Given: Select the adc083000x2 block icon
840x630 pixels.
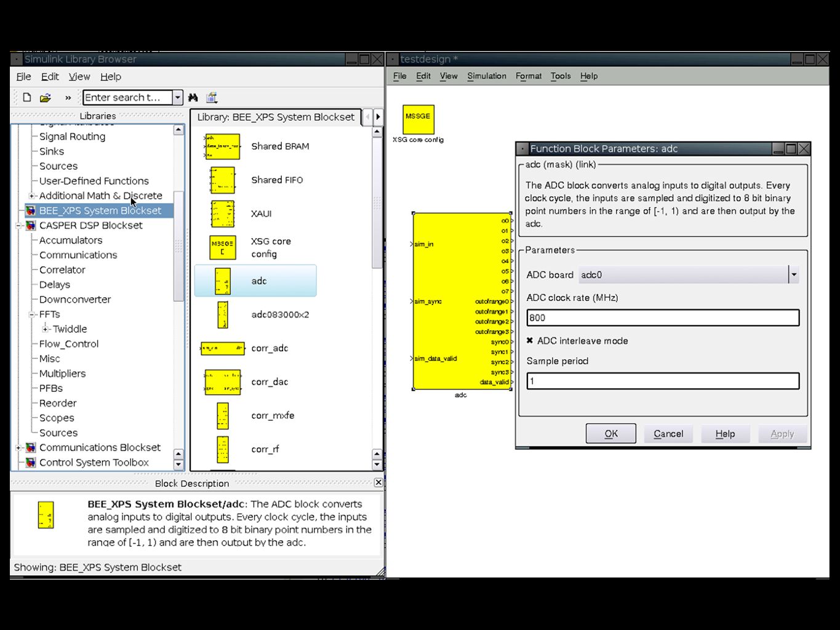Looking at the screenshot, I should click(x=222, y=314).
